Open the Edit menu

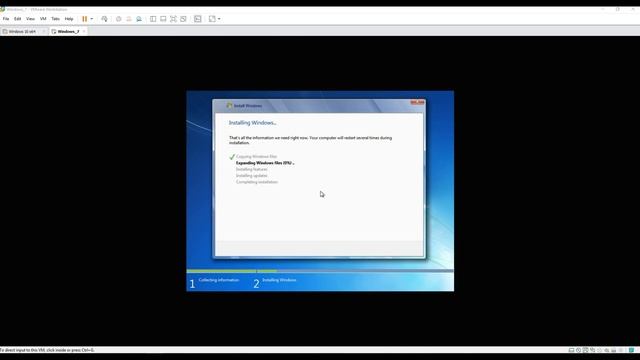[18, 19]
